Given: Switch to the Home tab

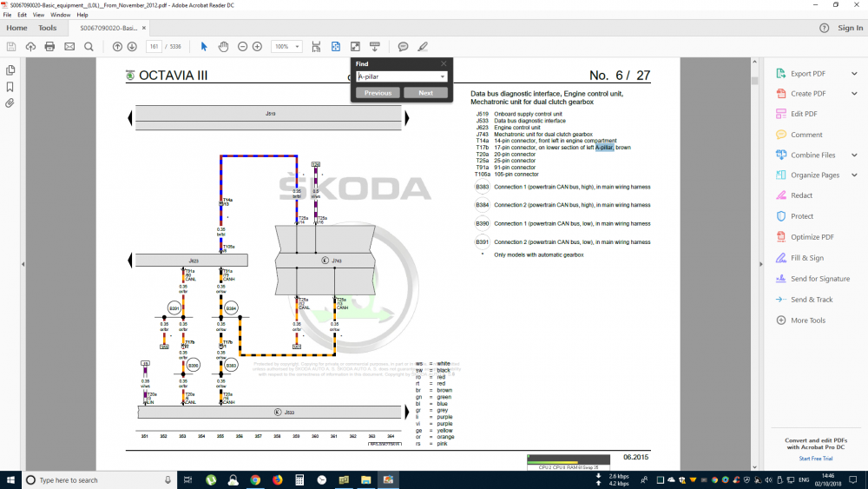Looking at the screenshot, I should [x=16, y=28].
